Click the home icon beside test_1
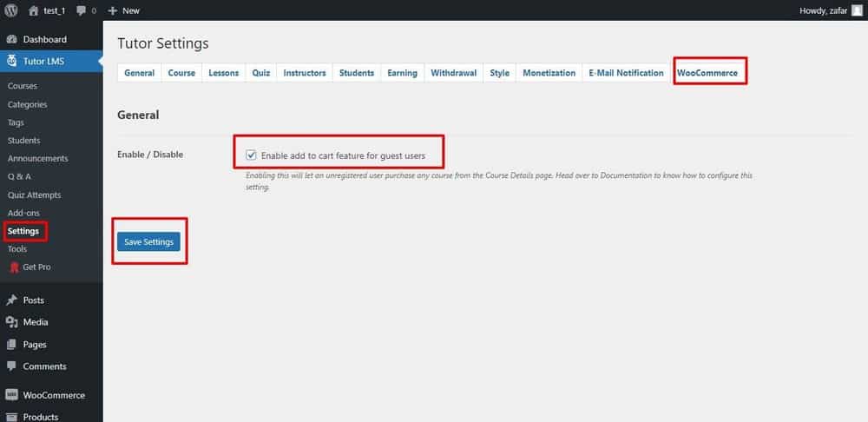The image size is (868, 422). pyautogui.click(x=33, y=10)
